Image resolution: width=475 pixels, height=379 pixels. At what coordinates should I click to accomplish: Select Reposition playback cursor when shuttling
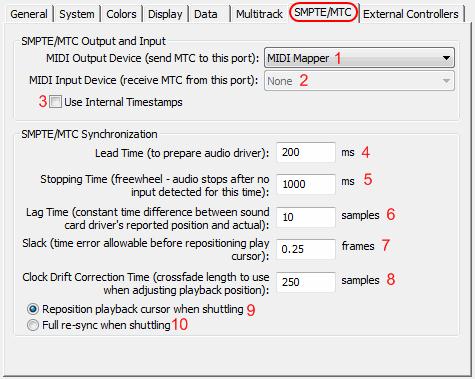tap(33, 309)
